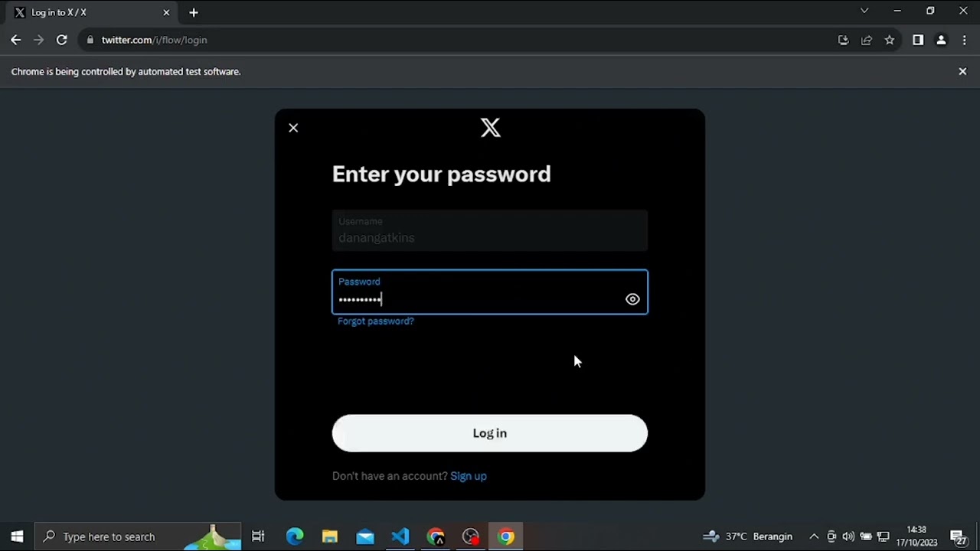
Task: Open the recorder app with the red dot
Action: point(471,536)
